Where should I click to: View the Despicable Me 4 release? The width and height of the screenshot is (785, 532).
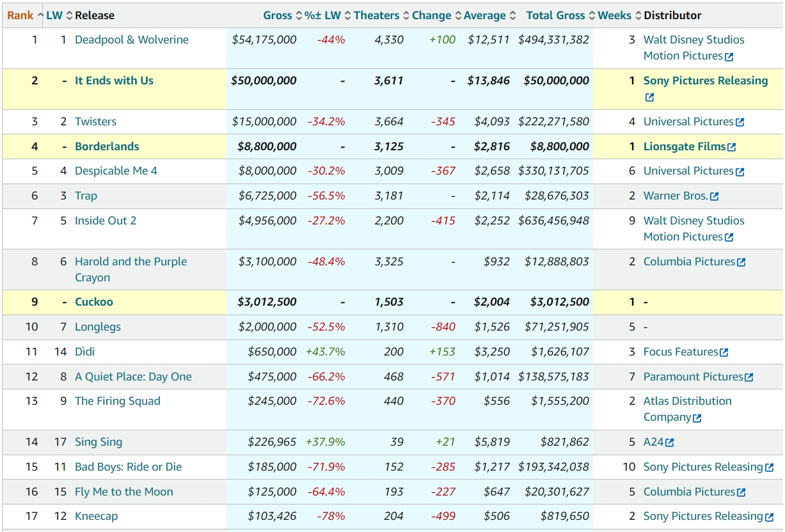116,171
